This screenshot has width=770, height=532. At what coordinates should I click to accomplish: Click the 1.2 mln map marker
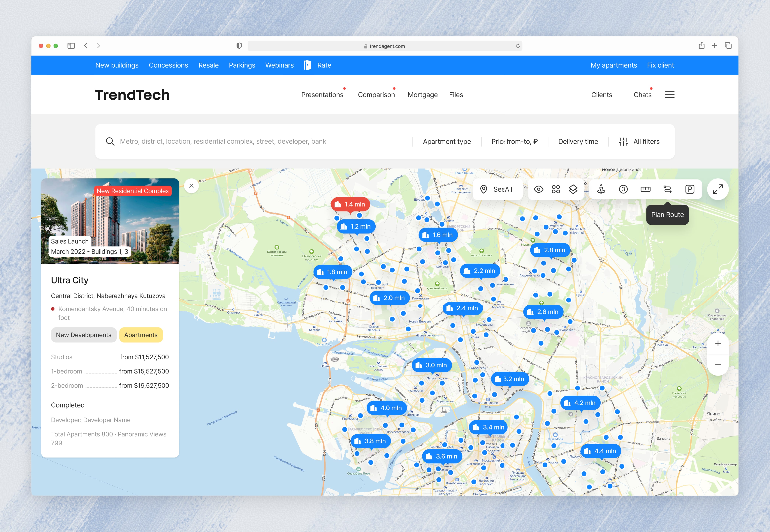click(x=356, y=226)
